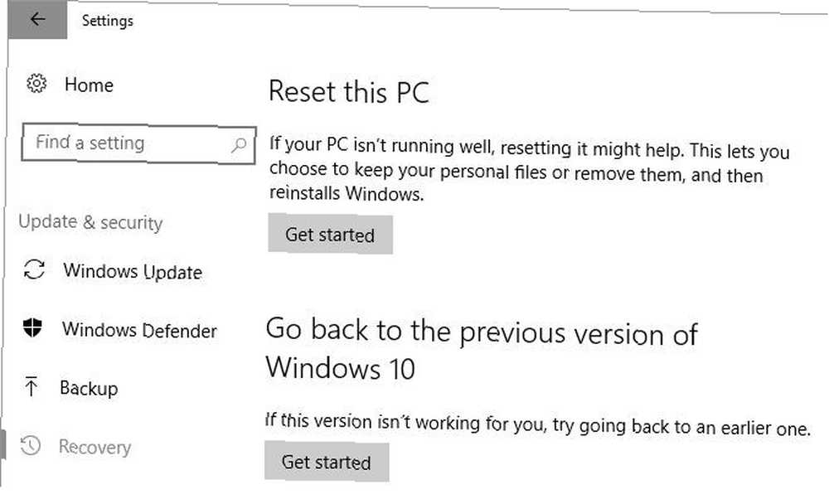Click the reset description paragraph text
829x504 pixels.
coord(529,169)
